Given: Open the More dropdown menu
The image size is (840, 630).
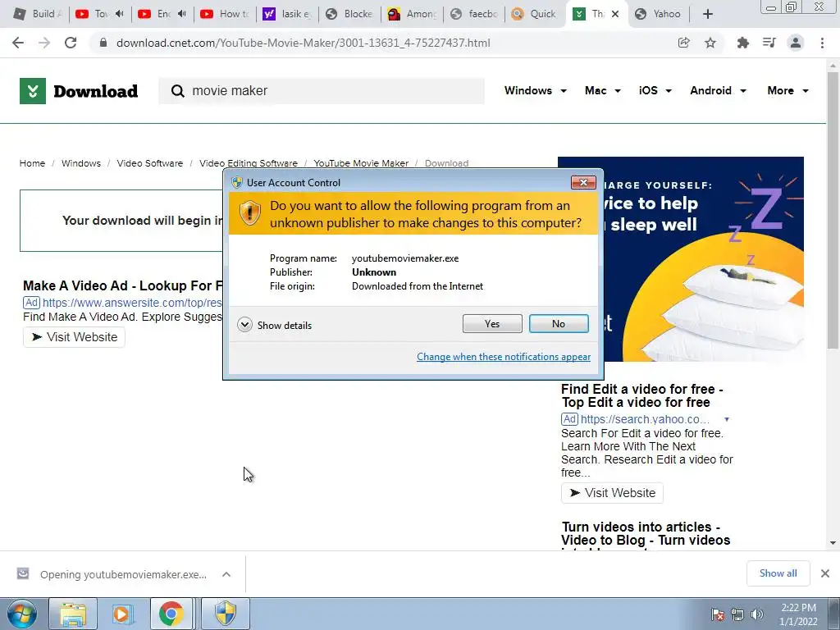Looking at the screenshot, I should coord(787,90).
